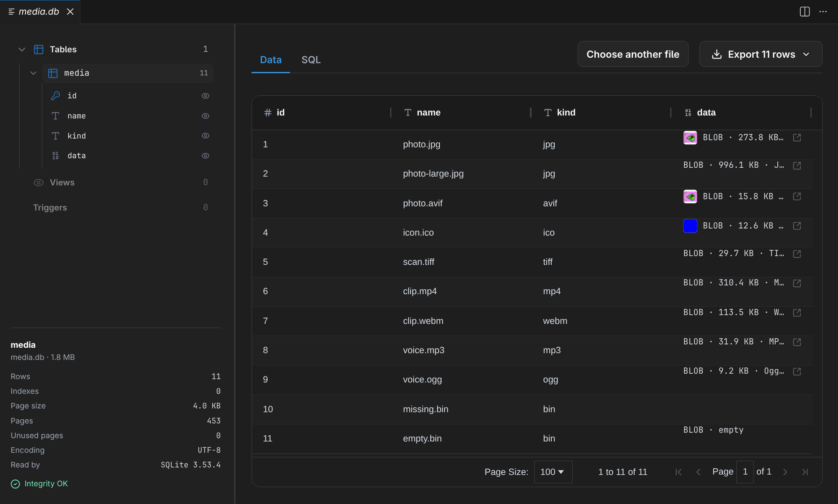Screen dimensions: 838x504
Task: Open blob viewer for voice.ogg row
Action: tap(797, 371)
